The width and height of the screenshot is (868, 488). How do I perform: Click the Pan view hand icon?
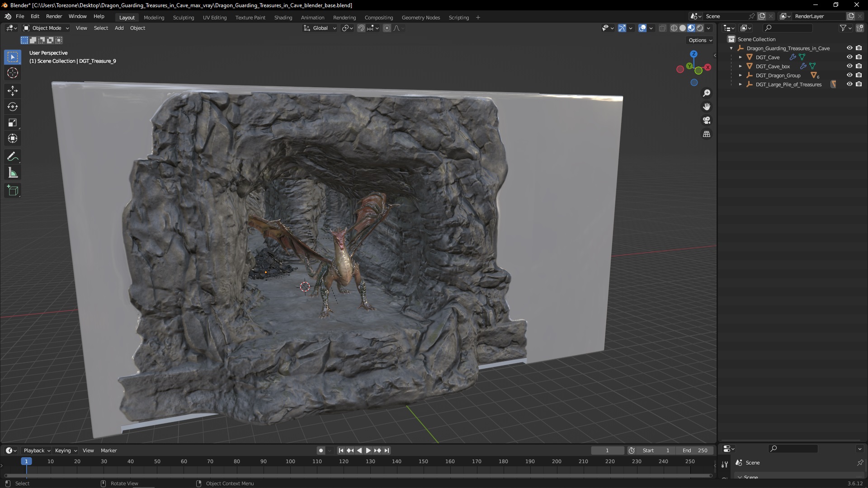pyautogui.click(x=707, y=107)
